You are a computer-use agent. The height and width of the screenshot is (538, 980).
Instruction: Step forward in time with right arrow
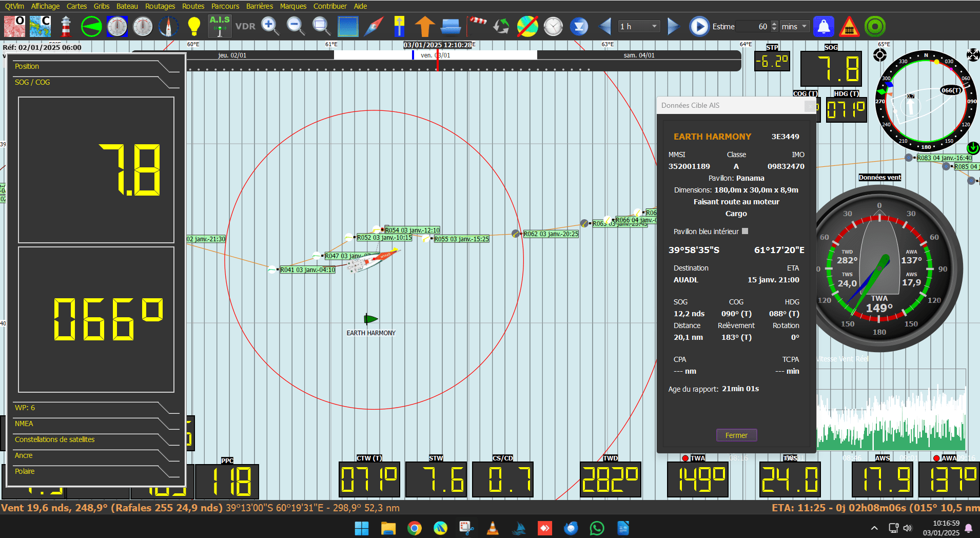pos(673,26)
